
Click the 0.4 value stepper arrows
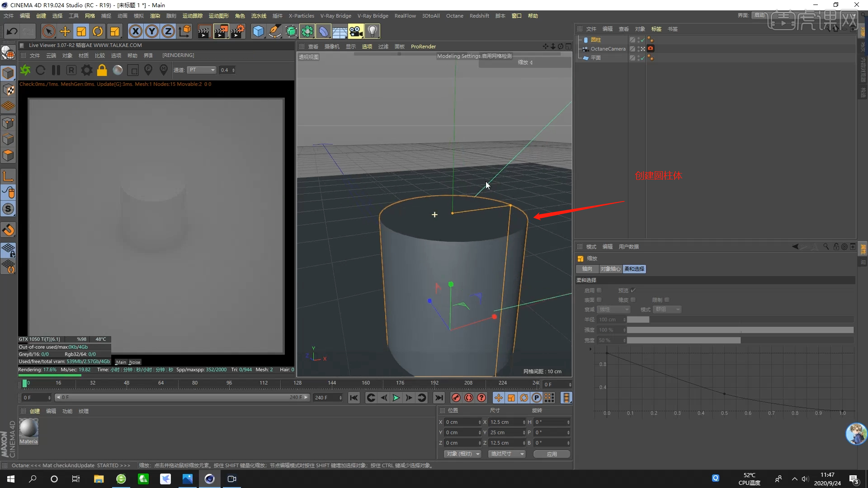(233, 70)
